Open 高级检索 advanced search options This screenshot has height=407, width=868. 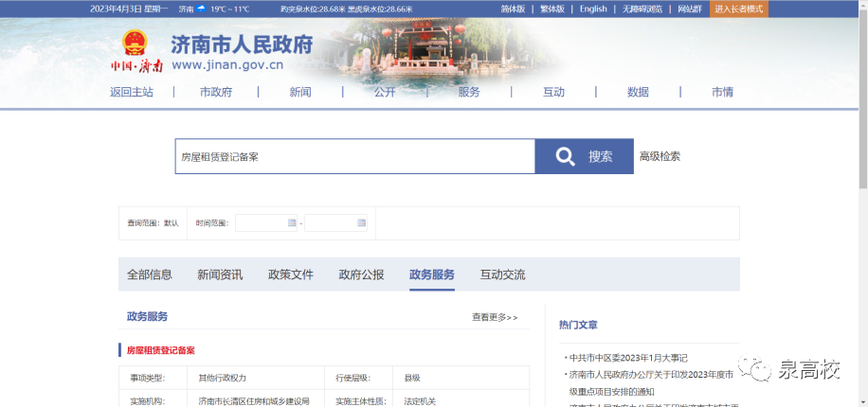660,156
